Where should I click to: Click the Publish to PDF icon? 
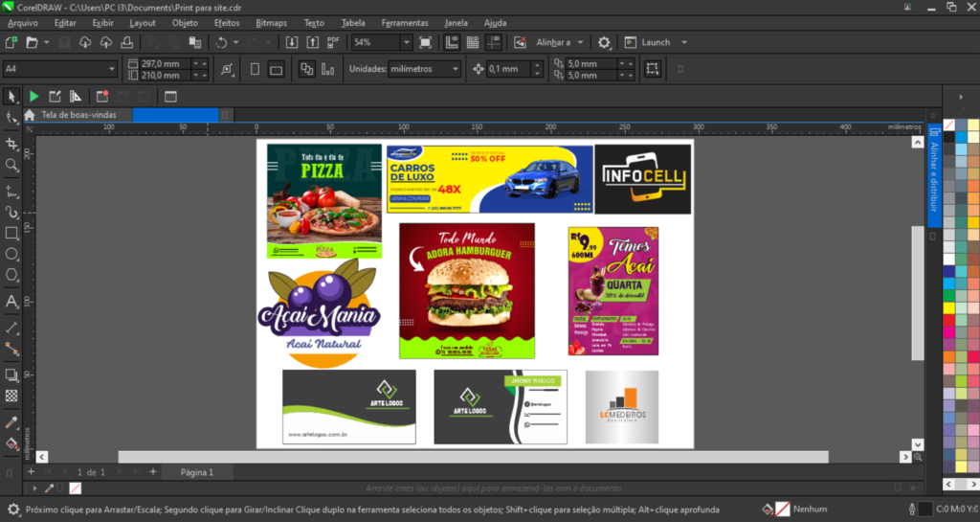(x=333, y=42)
